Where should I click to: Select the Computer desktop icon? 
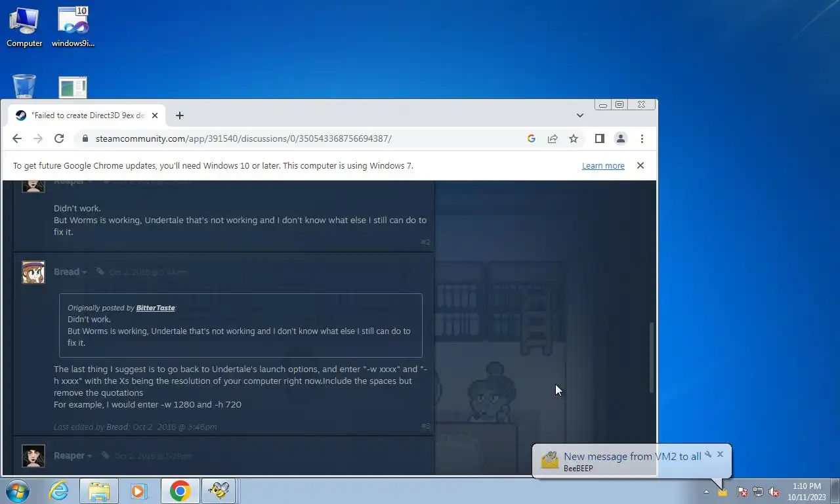click(x=24, y=28)
